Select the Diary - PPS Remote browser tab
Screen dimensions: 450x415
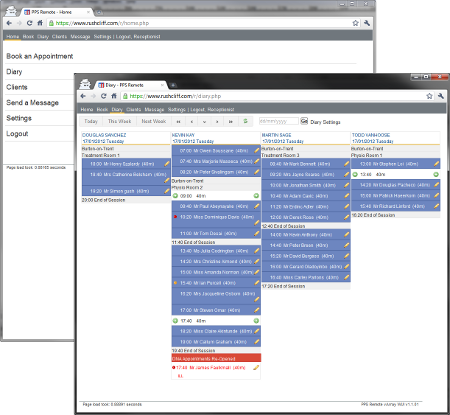(131, 85)
